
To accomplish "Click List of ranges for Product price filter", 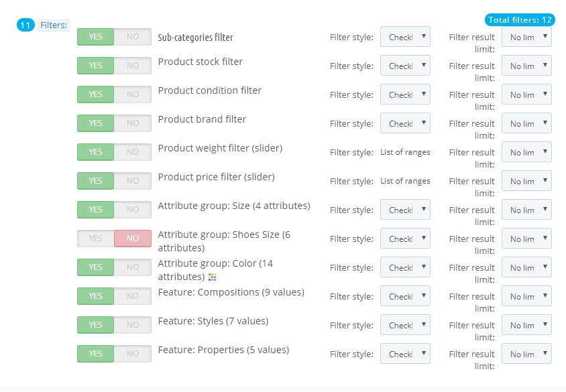I will tap(405, 181).
